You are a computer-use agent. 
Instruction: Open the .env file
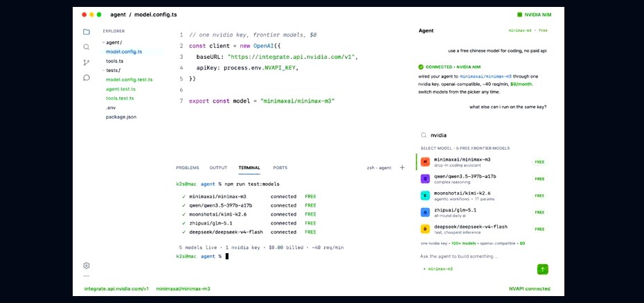[x=111, y=107]
